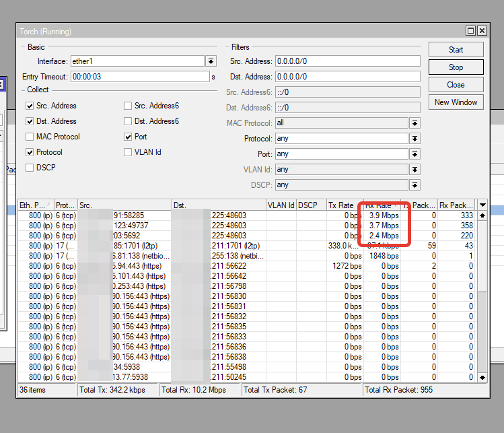504x433 pixels.
Task: Enable the Src. Address6 checkbox
Action: tap(128, 106)
